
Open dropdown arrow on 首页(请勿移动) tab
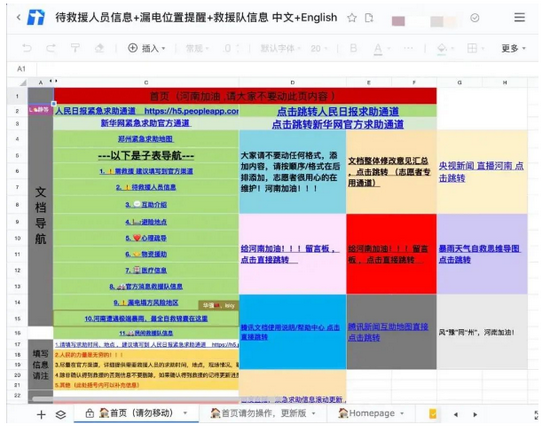coord(185,413)
